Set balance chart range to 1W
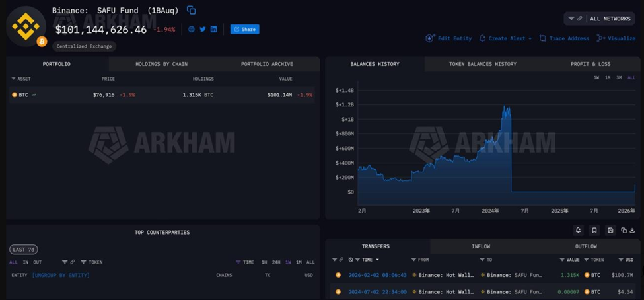Image resolution: width=644 pixels, height=300 pixels. point(596,78)
